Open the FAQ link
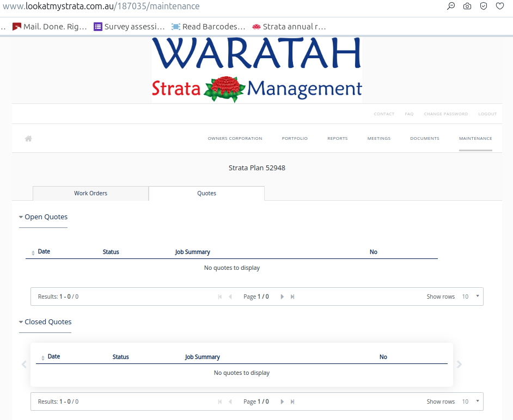 [409, 114]
